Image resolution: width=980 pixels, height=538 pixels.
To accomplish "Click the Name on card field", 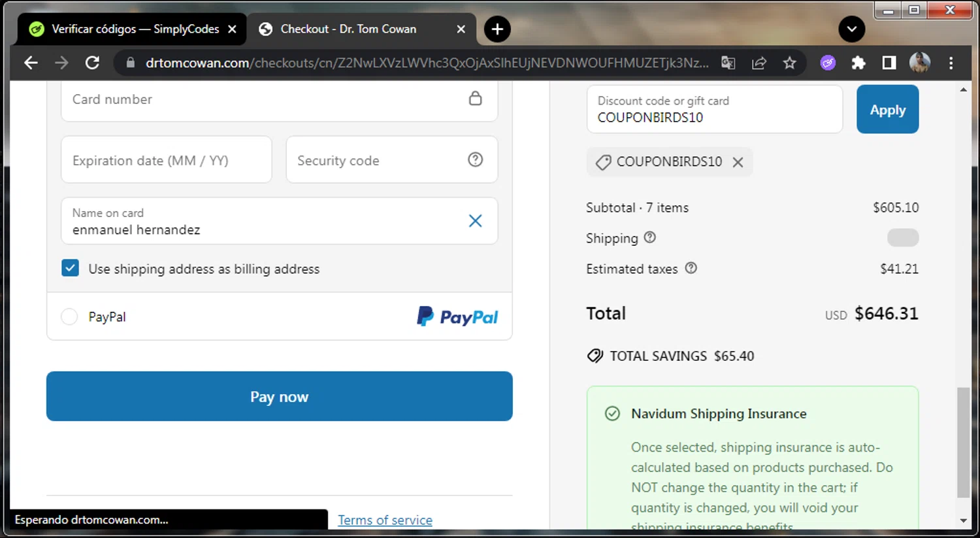I will pyautogui.click(x=279, y=221).
